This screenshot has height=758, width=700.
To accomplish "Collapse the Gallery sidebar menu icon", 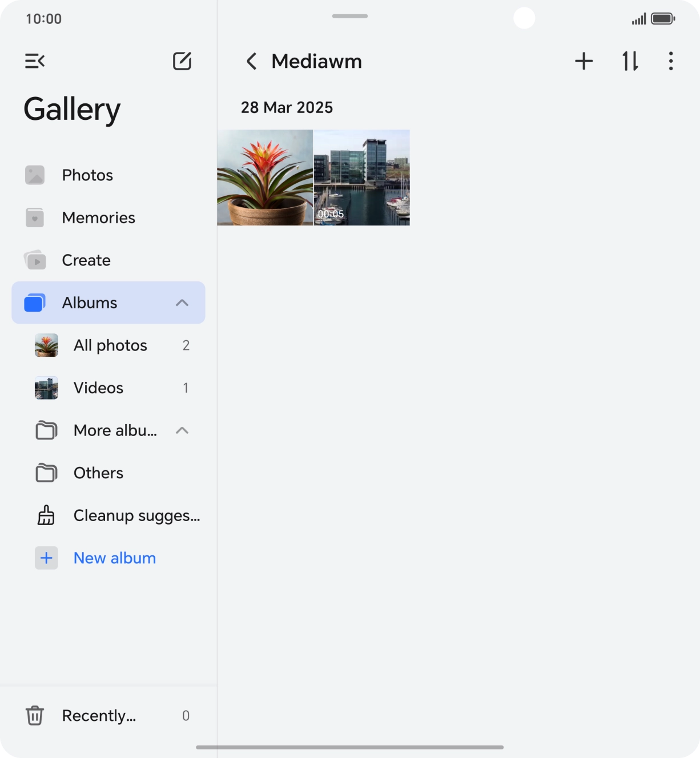I will pyautogui.click(x=35, y=61).
